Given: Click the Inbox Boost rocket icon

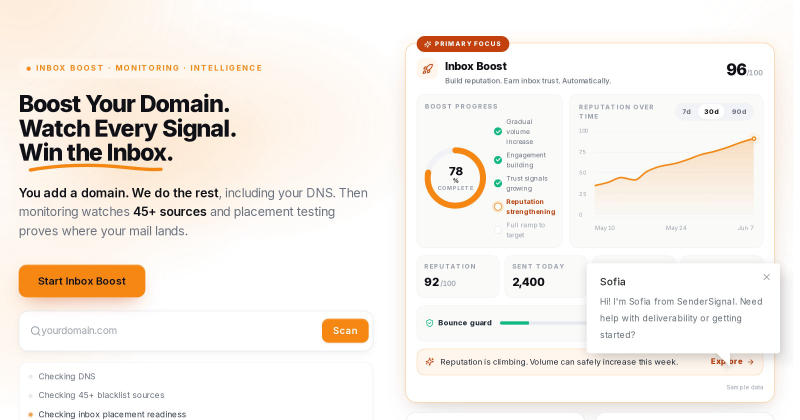Looking at the screenshot, I should point(428,69).
